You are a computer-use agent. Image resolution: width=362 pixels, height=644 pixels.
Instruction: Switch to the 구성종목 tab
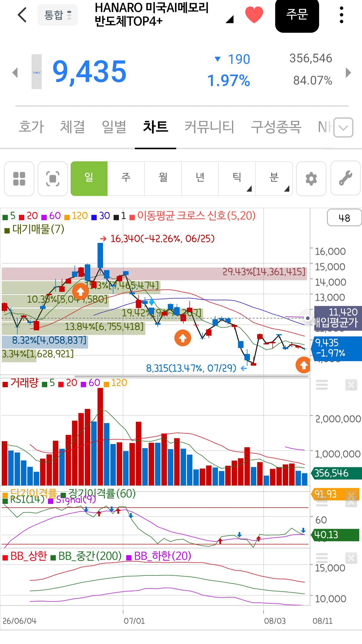click(x=276, y=127)
